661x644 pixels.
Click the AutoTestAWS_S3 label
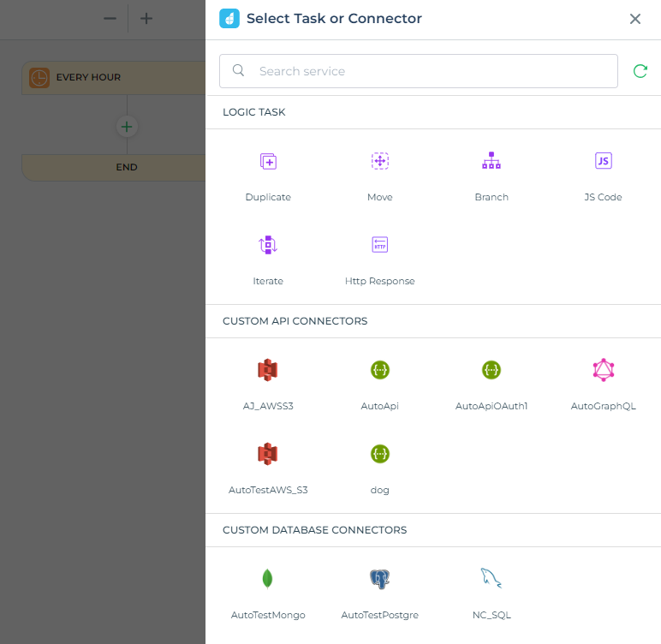click(x=268, y=490)
